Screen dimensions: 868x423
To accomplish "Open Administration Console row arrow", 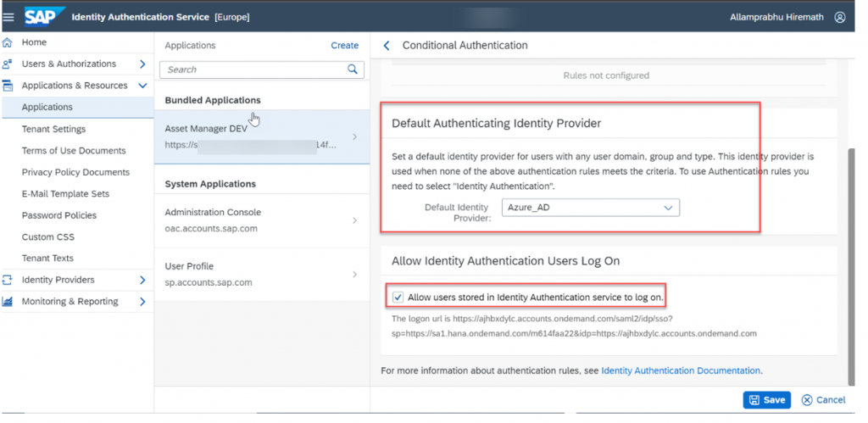I will pyautogui.click(x=355, y=220).
